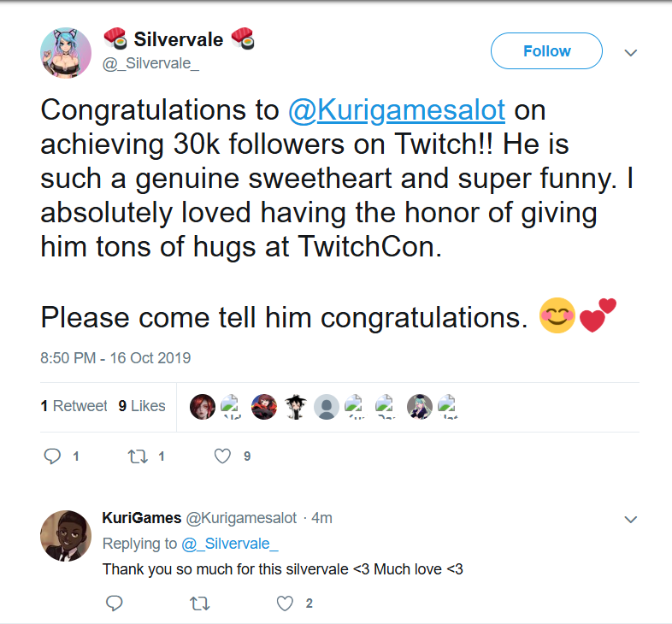View the 1 Retweet list
Image resolution: width=672 pixels, height=624 pixels.
pyautogui.click(x=74, y=406)
